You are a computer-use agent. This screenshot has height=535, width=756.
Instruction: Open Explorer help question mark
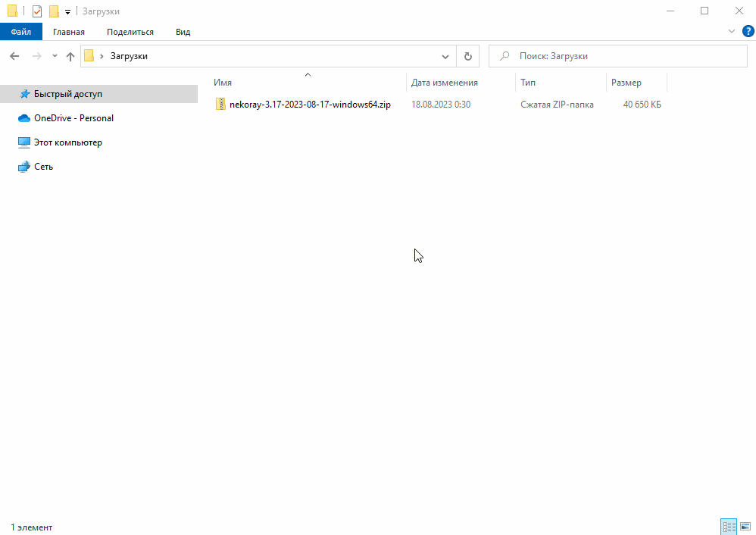pyautogui.click(x=748, y=31)
